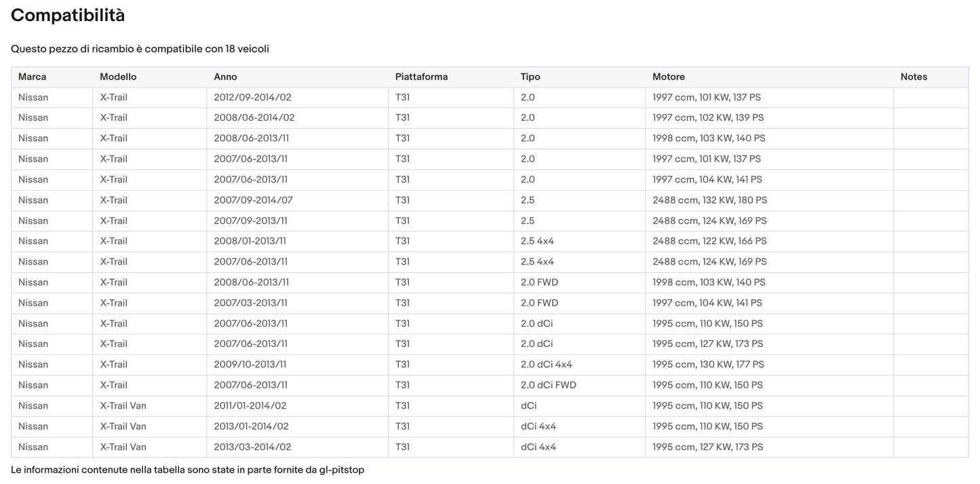980x484 pixels.
Task: Click the 2.0 dCi 4x4 type cell
Action: point(546,365)
